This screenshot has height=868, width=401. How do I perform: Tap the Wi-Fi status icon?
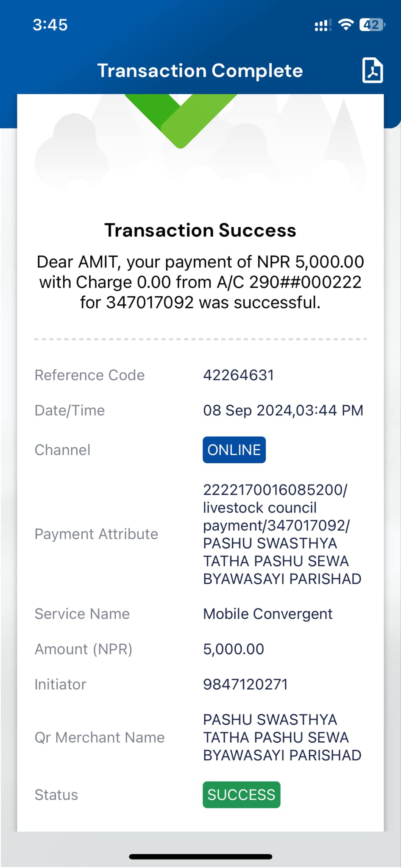[x=346, y=25]
